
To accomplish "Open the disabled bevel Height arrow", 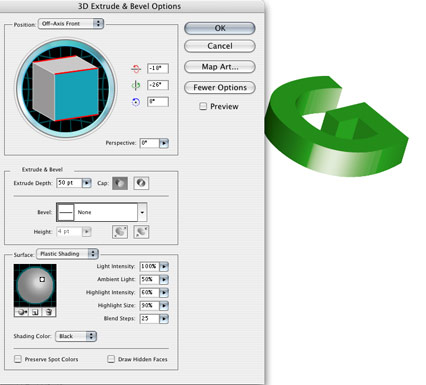I will point(86,232).
